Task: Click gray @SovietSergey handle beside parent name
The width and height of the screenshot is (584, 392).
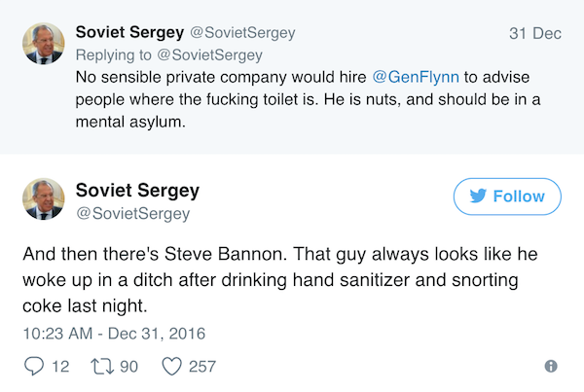Action: coord(237,33)
